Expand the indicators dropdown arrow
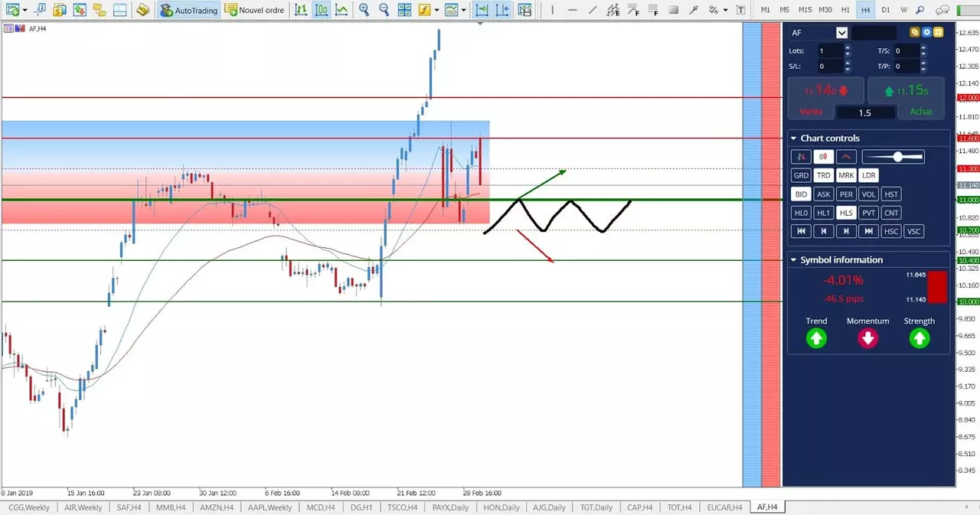 point(436,10)
